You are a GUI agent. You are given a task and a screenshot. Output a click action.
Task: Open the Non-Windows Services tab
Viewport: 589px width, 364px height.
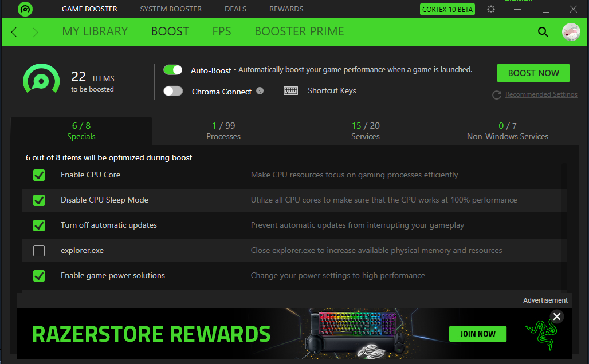coord(508,131)
